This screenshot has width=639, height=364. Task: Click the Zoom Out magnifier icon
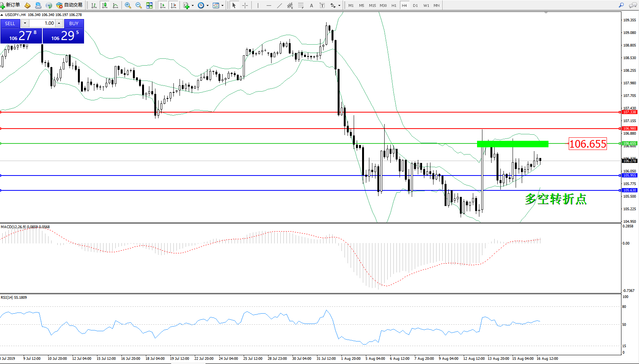[x=139, y=5]
